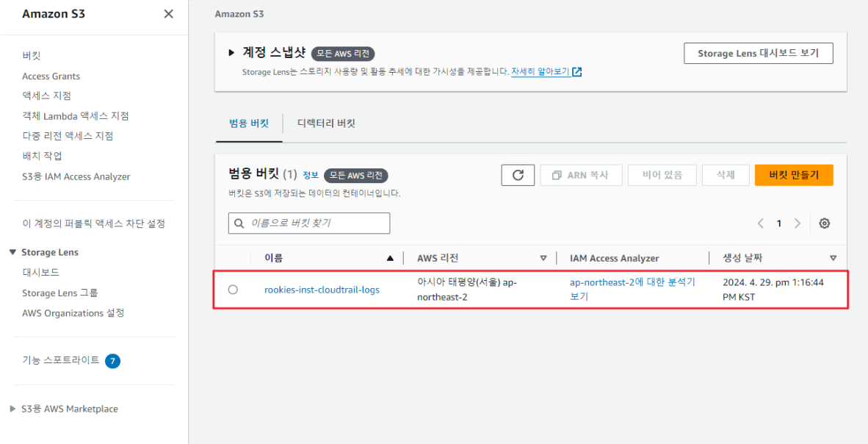Click the ARN 복사 button
Screen dimensions: 868x444
582,175
